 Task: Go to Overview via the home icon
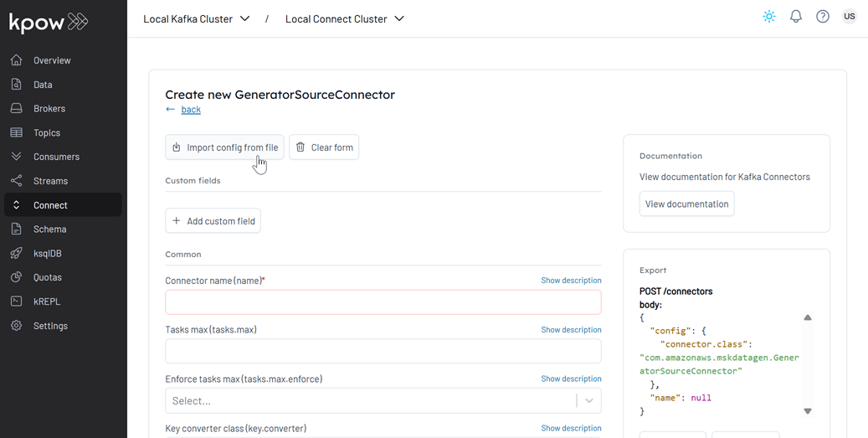(x=17, y=60)
